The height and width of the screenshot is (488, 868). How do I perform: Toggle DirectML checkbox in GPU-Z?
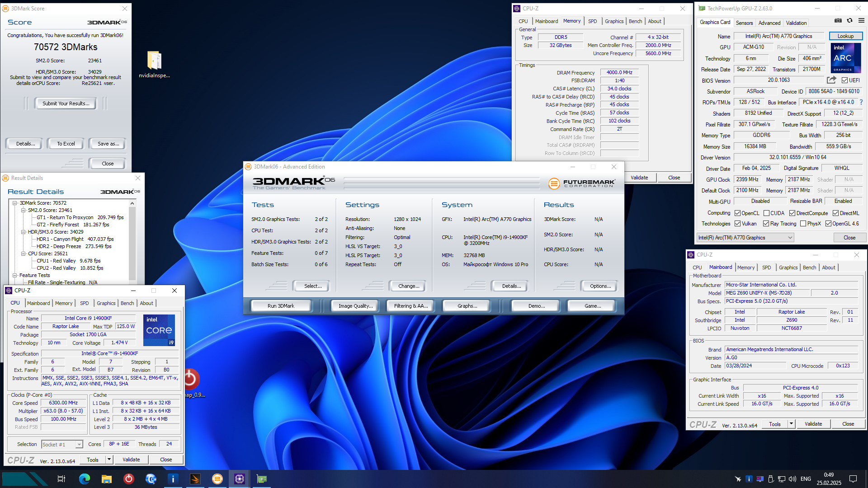point(835,213)
